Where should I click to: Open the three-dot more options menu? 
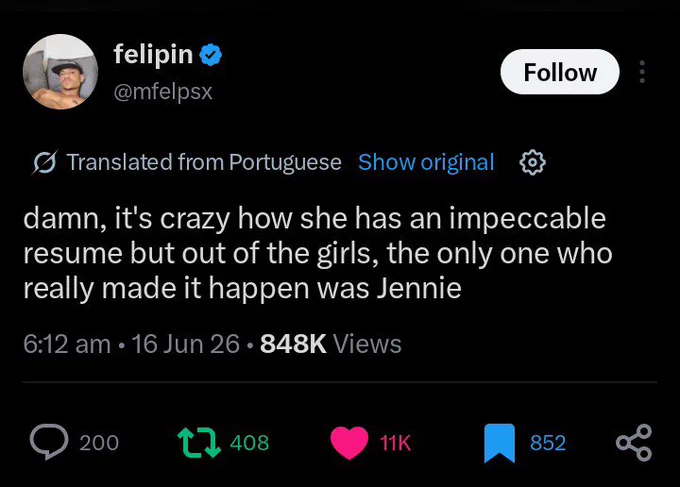pos(642,72)
